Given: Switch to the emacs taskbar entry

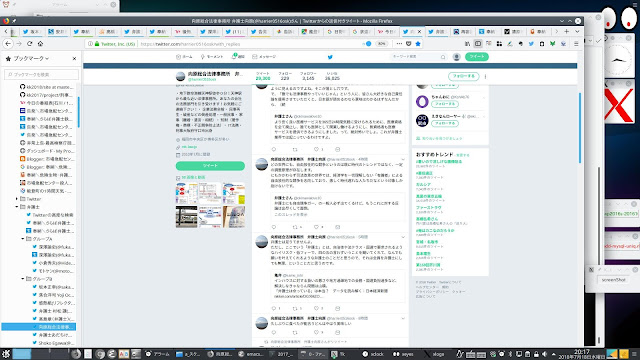Looking at the screenshot, I should pyautogui.click(x=251, y=354).
